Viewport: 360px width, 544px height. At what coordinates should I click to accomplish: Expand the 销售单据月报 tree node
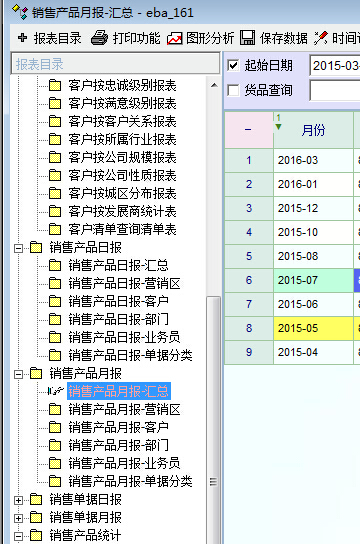coord(18,518)
